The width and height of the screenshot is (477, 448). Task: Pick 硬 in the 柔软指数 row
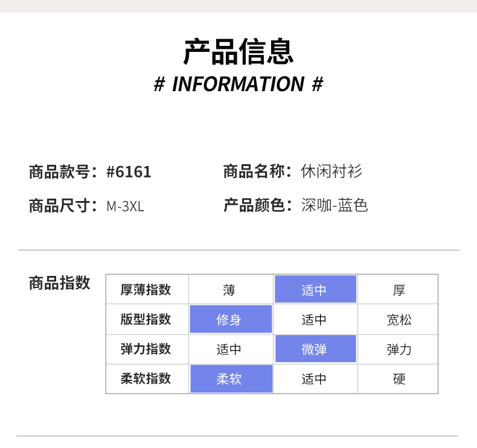pyautogui.click(x=399, y=379)
